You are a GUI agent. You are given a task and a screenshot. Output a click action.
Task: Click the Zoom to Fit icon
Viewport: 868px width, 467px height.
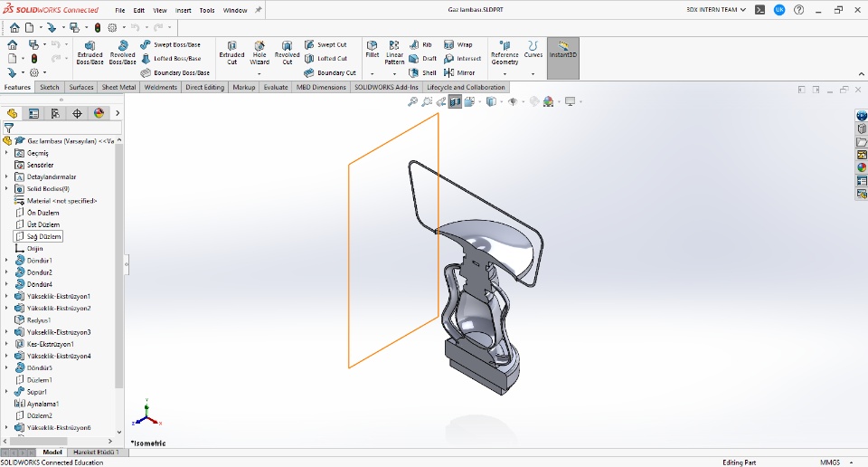click(412, 102)
